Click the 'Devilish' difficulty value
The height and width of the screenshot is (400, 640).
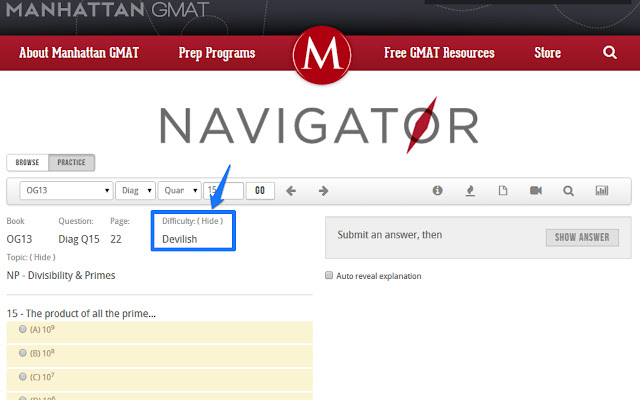[x=180, y=239]
